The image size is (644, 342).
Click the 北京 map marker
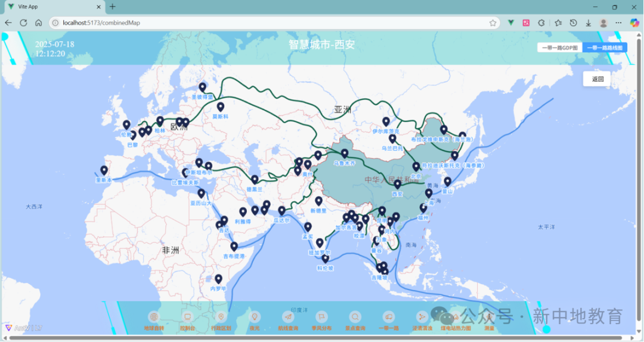[416, 167]
